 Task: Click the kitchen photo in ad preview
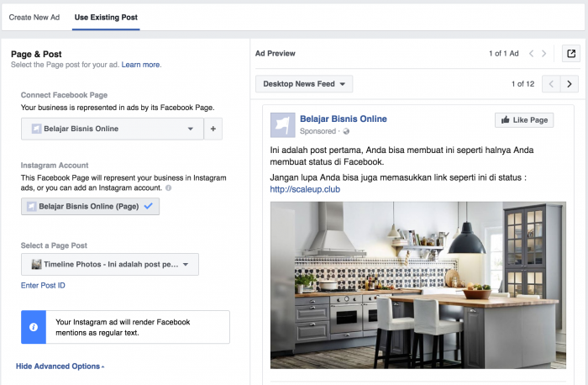pyautogui.click(x=417, y=284)
